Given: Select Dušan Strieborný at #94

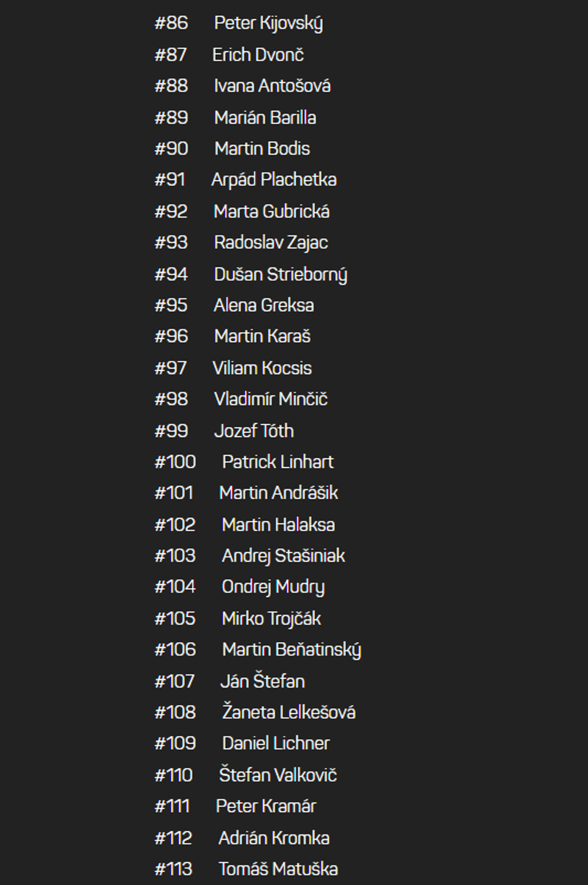Looking at the screenshot, I should tap(280, 275).
